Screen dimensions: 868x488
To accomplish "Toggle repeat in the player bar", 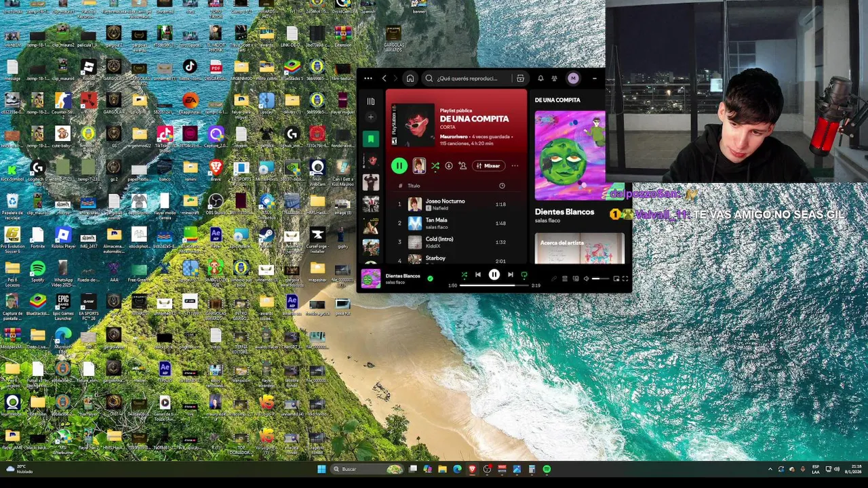I will click(x=524, y=274).
